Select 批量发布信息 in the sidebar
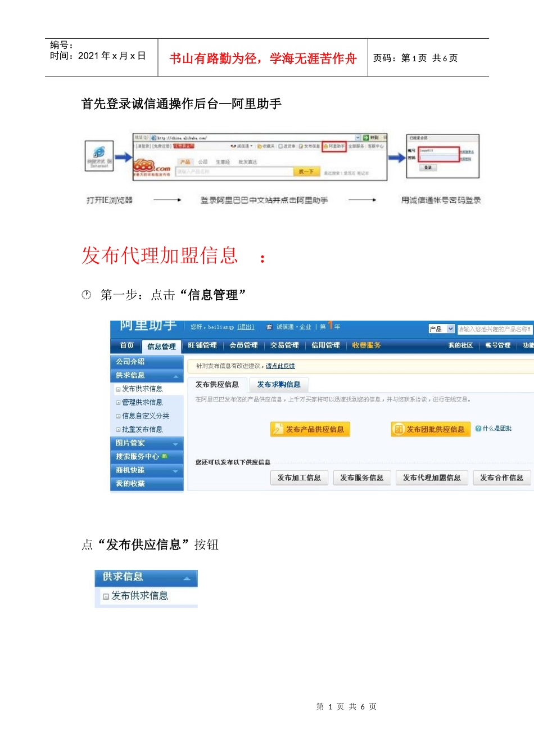The height and width of the screenshot is (756, 534). click(x=142, y=429)
